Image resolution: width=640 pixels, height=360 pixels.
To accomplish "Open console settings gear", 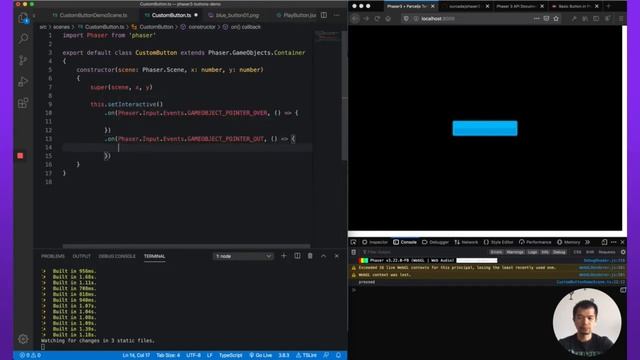I will (x=623, y=252).
